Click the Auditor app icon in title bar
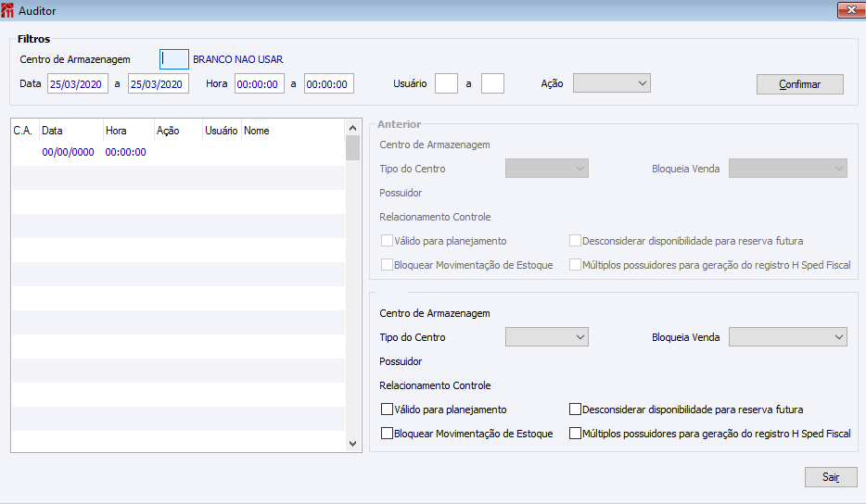The height and width of the screenshot is (504, 866). click(7, 10)
